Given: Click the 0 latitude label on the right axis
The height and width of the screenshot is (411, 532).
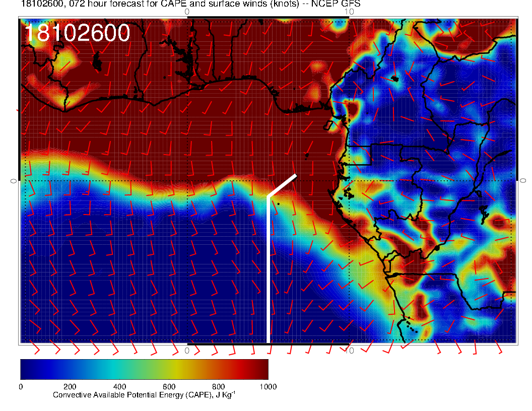Looking at the screenshot, I should click(523, 181).
